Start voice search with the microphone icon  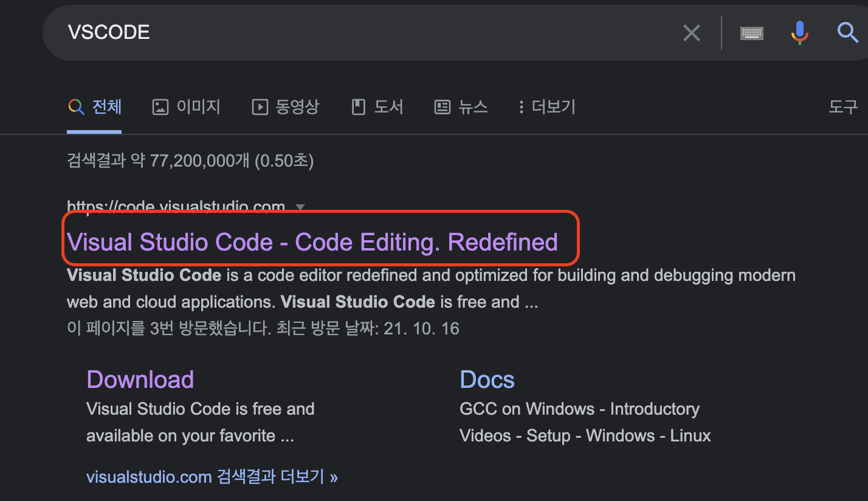(x=800, y=32)
